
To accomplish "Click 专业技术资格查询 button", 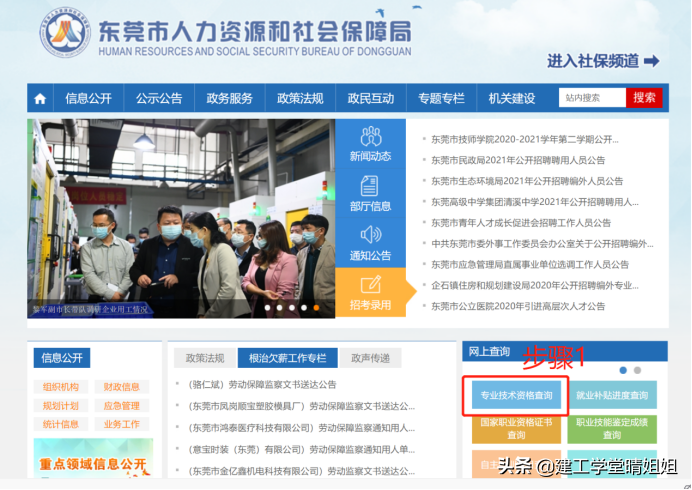I will click(516, 396).
